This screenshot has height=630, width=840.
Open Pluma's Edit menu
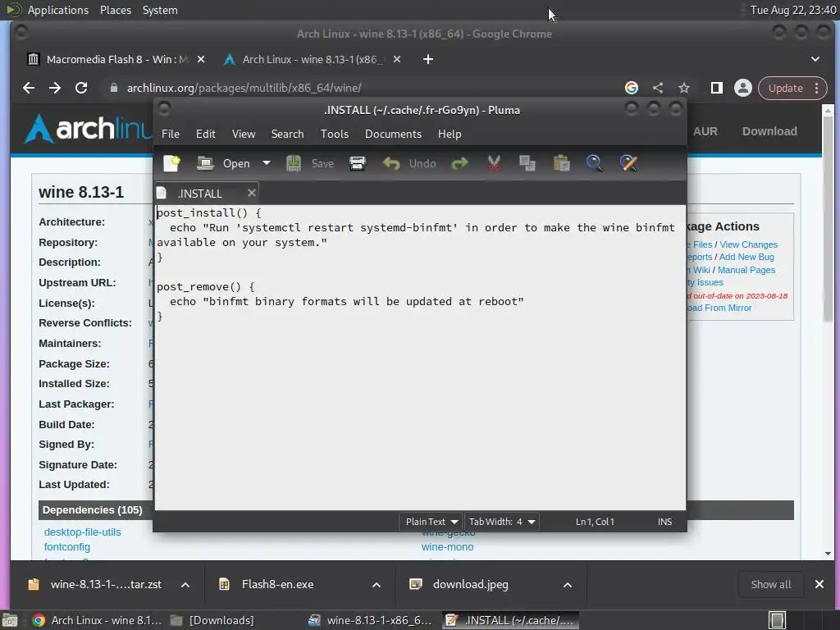[x=205, y=134]
